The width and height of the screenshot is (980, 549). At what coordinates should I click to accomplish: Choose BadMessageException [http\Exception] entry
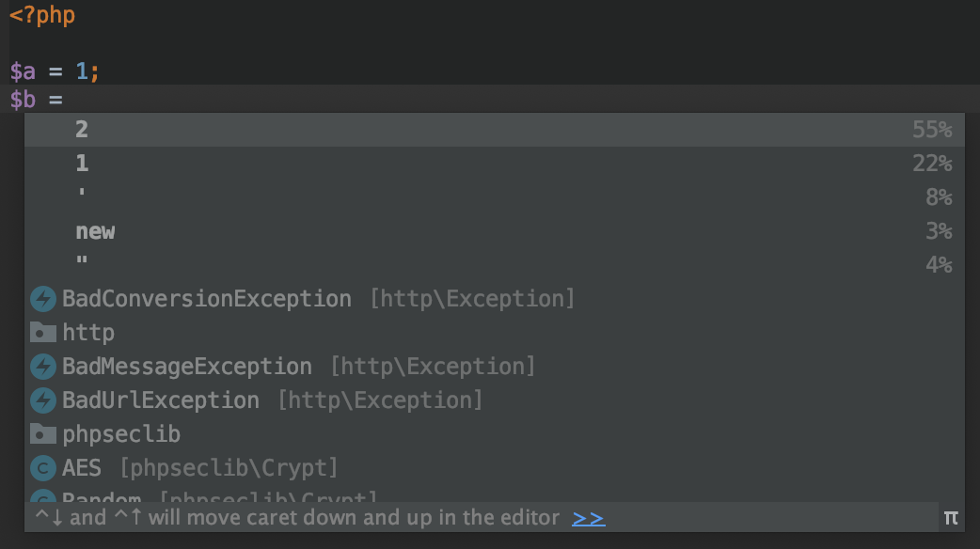[x=495, y=366]
